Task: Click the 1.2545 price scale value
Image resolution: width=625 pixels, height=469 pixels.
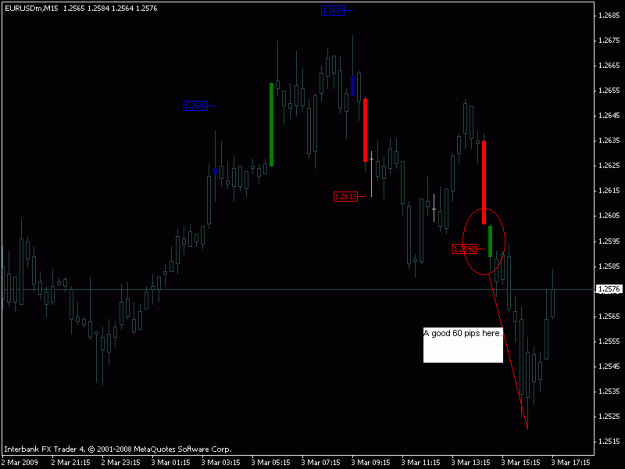Action: (609, 367)
